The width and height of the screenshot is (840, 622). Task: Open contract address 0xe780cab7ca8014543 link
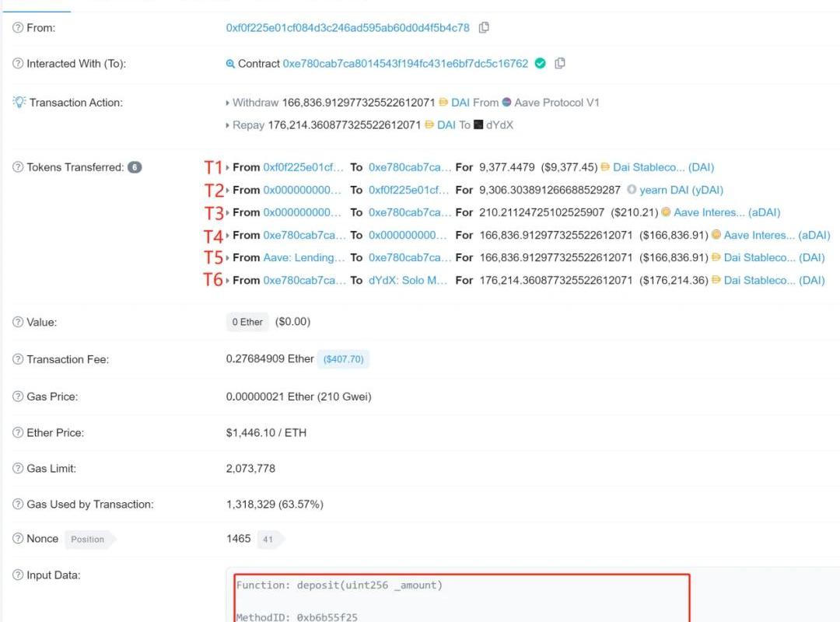coord(405,64)
